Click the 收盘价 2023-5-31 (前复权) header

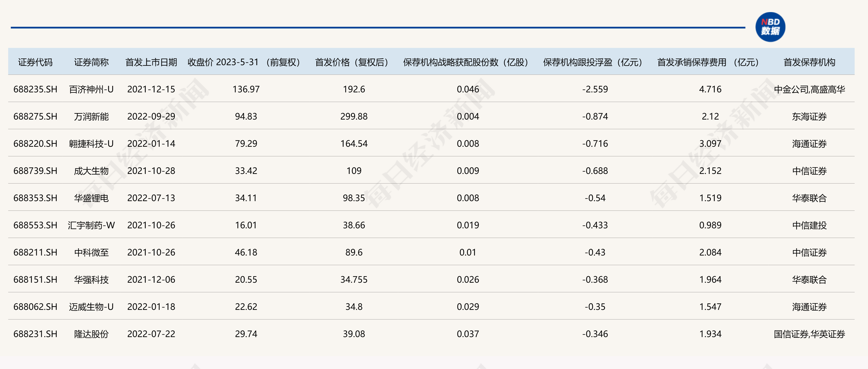coord(244,62)
